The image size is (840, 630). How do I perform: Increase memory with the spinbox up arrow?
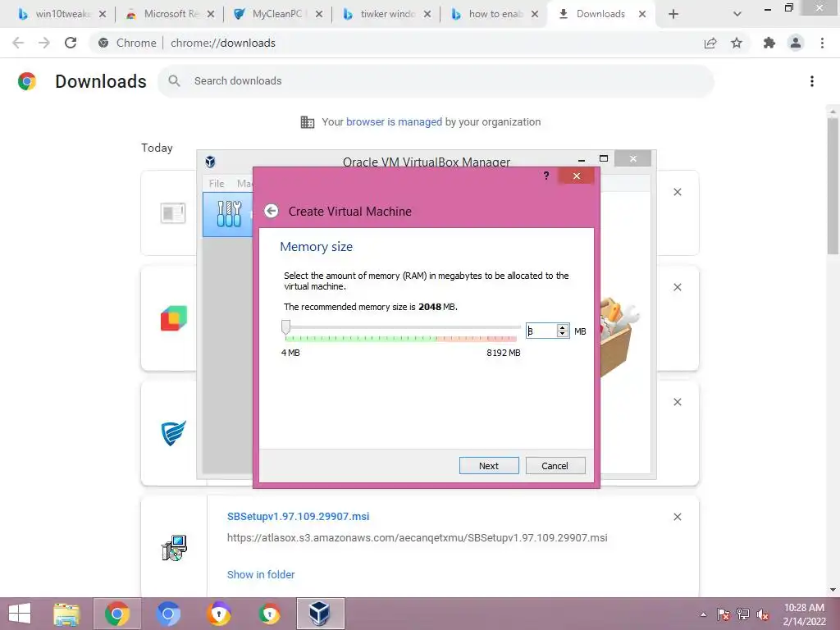tap(563, 328)
